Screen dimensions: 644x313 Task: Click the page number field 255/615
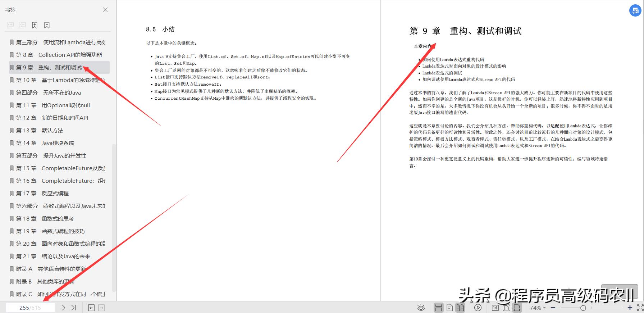click(x=30, y=308)
